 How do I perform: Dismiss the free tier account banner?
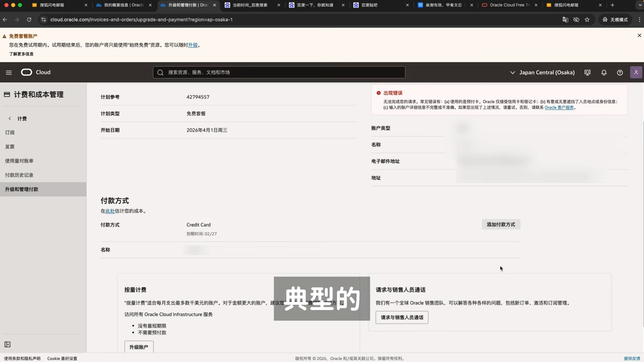coord(639,36)
